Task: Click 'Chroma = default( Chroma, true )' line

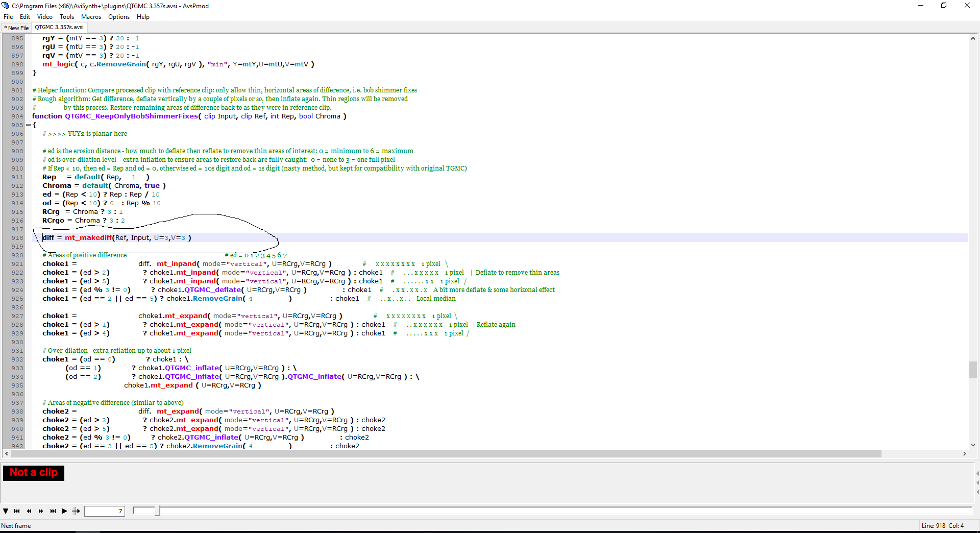Action: [104, 186]
